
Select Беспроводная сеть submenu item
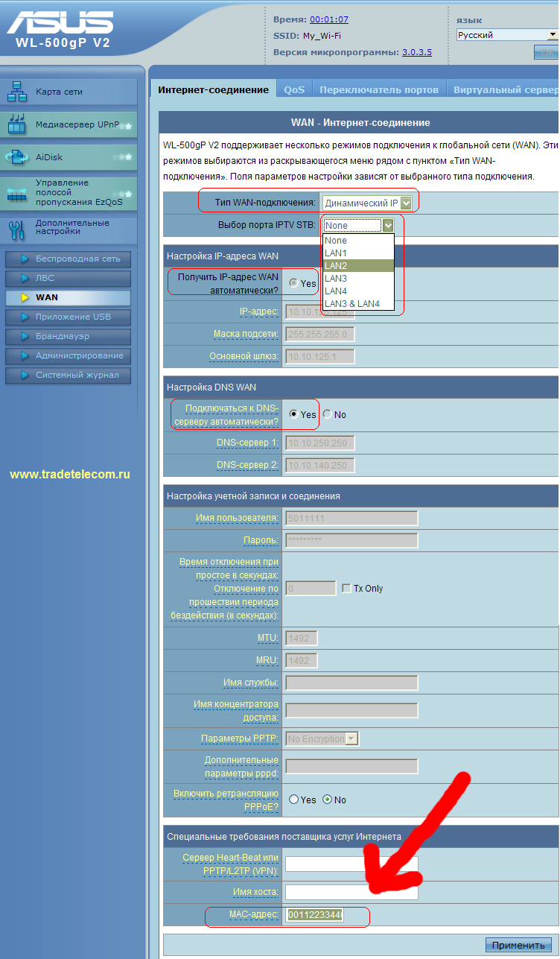(x=68, y=259)
